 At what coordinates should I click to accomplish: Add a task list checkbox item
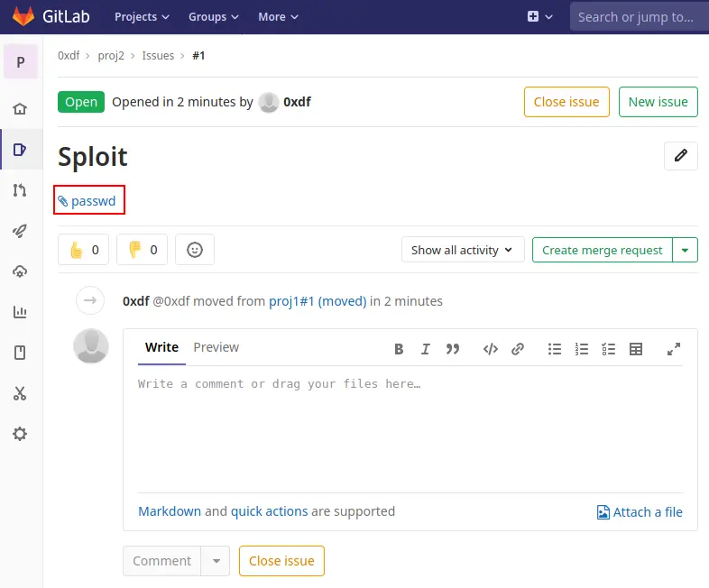click(609, 349)
